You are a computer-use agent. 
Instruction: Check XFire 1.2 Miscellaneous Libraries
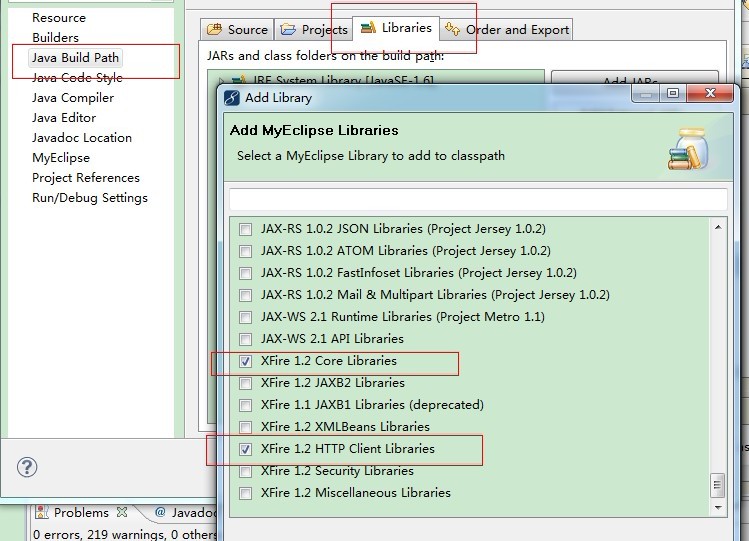coord(246,493)
